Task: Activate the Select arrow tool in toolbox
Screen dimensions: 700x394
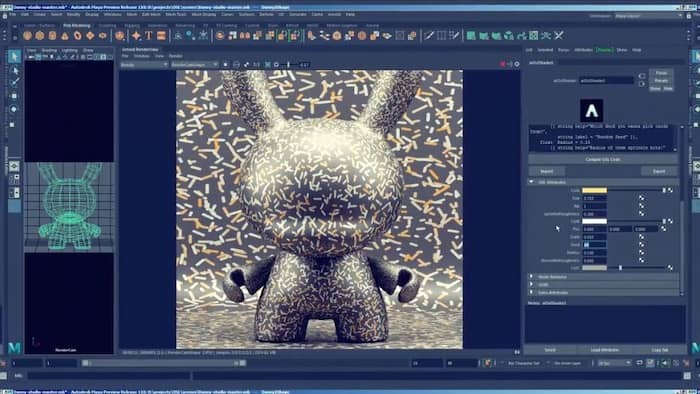Action: [14, 57]
